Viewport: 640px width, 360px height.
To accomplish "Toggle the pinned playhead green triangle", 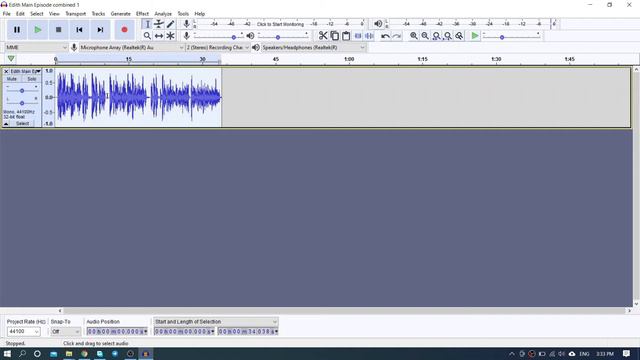I will 11,59.
